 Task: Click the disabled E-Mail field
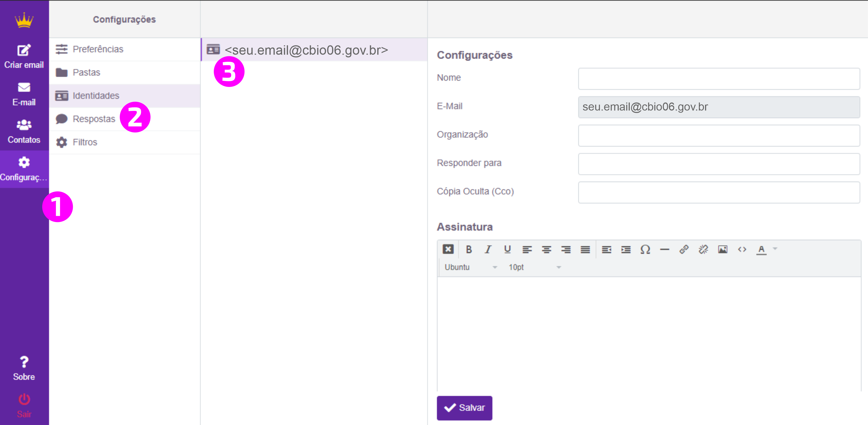pyautogui.click(x=719, y=107)
